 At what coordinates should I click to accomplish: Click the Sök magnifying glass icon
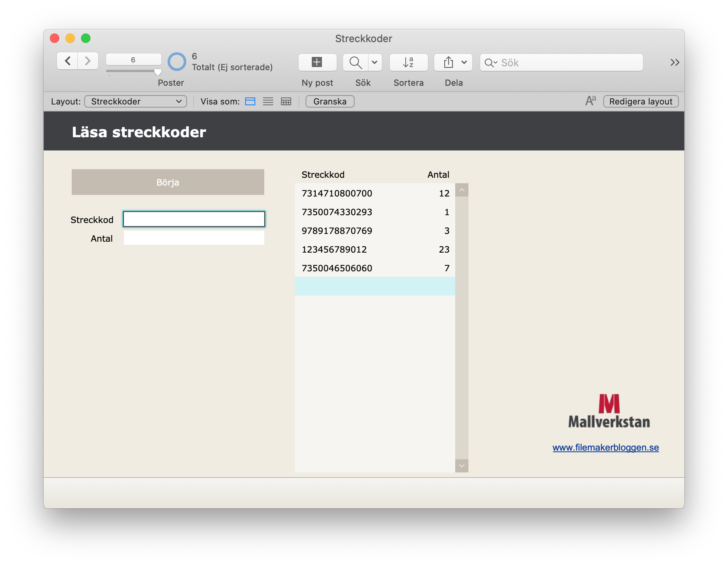355,62
